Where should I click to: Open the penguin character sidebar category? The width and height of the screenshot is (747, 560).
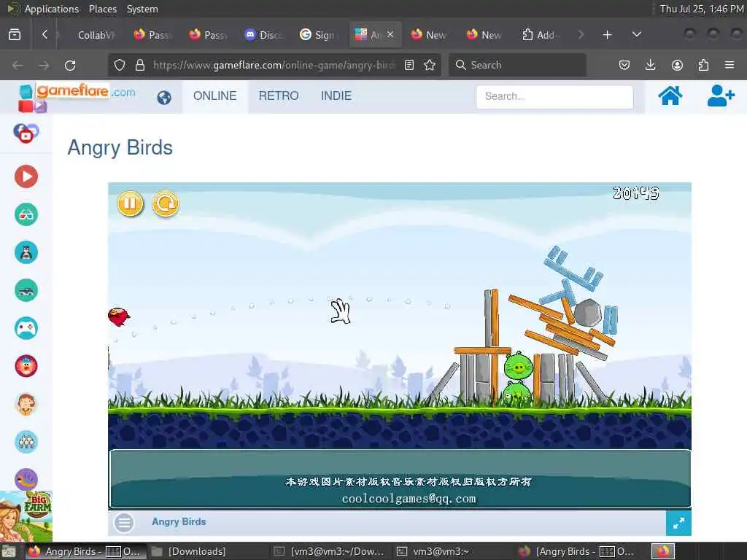coord(26,252)
